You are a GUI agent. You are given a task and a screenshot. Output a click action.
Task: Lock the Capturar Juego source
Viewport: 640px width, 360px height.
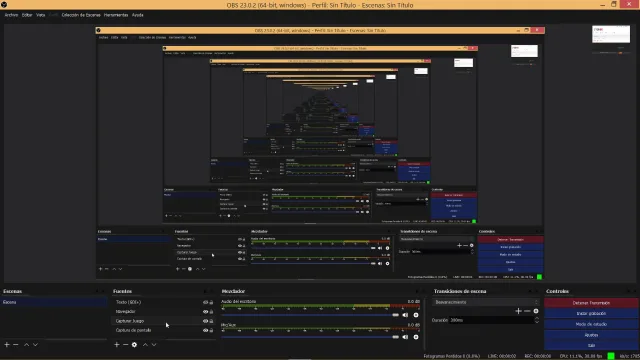pos(211,321)
